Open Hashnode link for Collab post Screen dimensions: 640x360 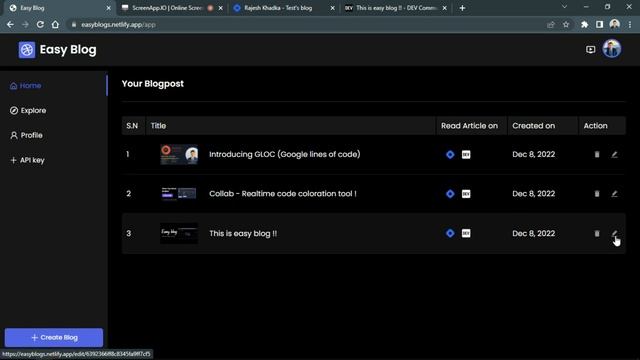(450, 193)
